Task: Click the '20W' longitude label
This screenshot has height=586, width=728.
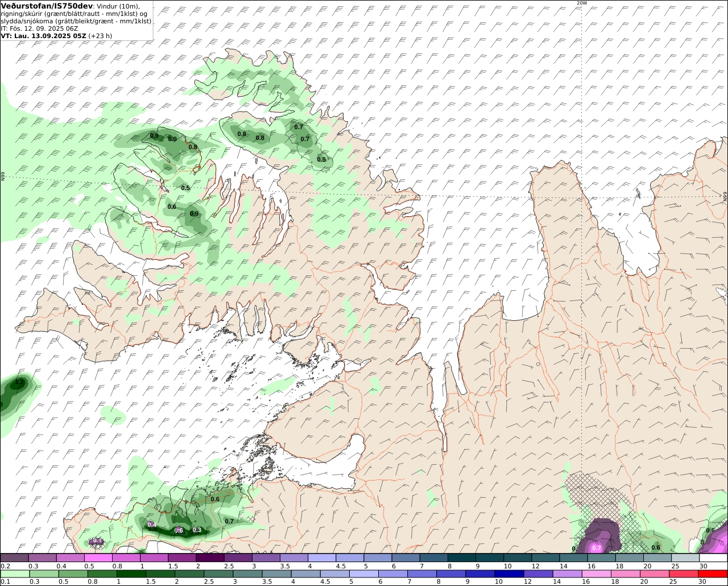Action: [581, 3]
